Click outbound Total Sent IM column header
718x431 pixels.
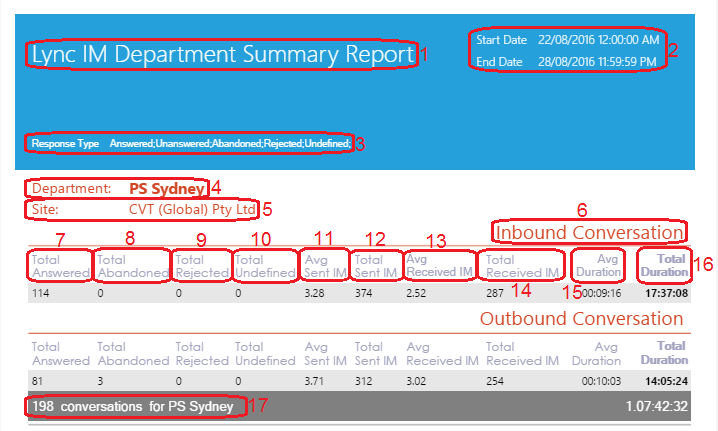click(x=375, y=354)
